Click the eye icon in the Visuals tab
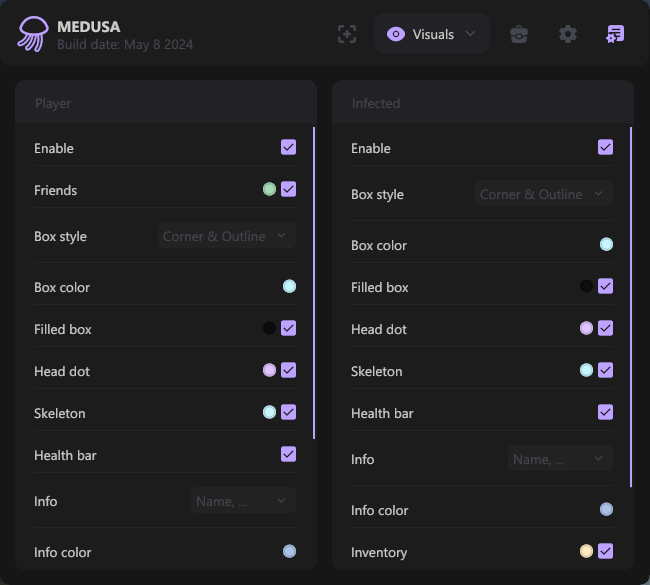The image size is (650, 585). (396, 34)
